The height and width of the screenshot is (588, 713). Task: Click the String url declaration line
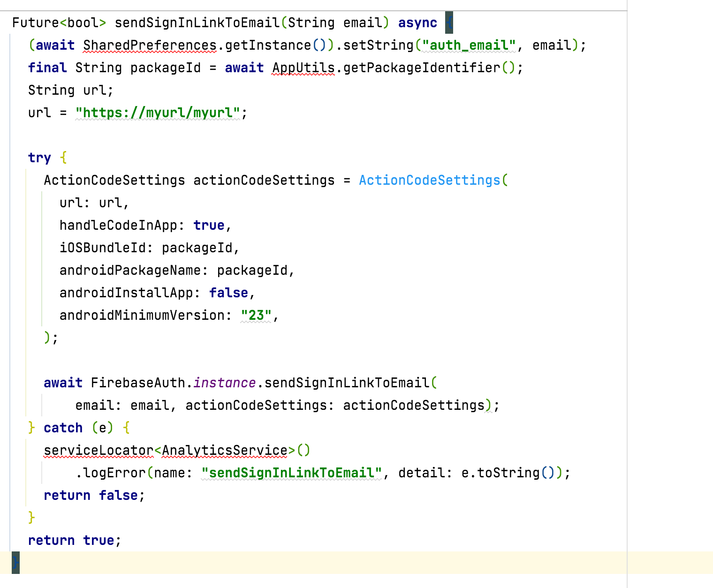pyautogui.click(x=71, y=90)
